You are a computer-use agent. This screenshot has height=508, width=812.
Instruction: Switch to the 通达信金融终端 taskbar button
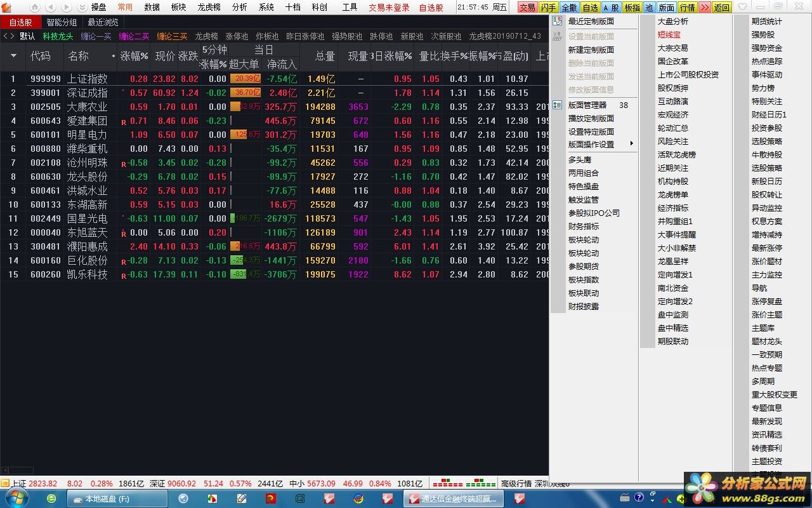click(454, 498)
